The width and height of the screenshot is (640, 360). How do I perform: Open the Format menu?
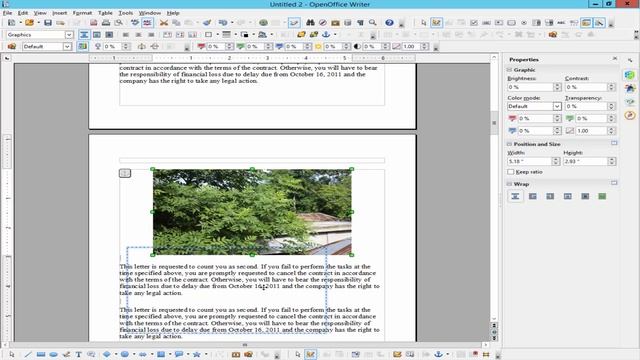[82, 13]
